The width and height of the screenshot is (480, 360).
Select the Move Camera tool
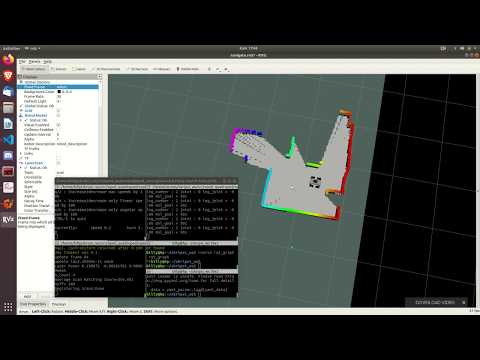[33, 69]
